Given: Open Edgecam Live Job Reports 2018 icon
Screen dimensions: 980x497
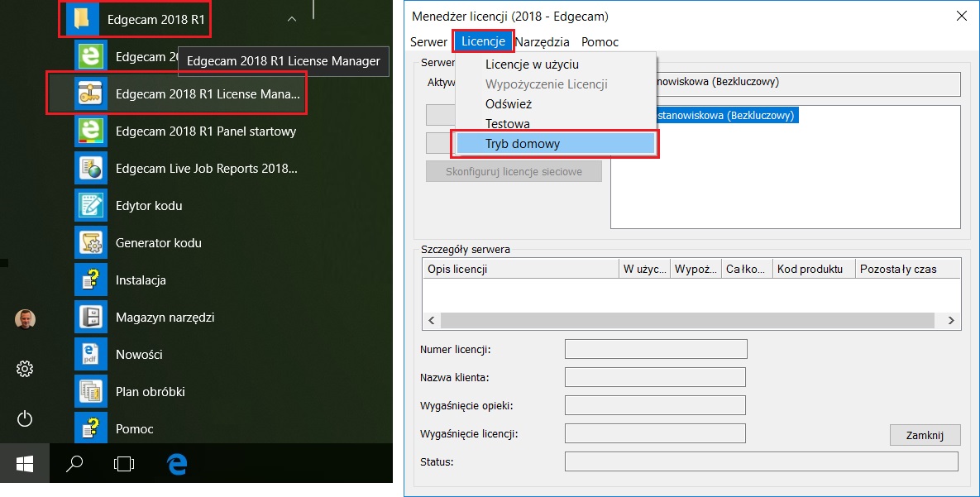Looking at the screenshot, I should tap(91, 168).
